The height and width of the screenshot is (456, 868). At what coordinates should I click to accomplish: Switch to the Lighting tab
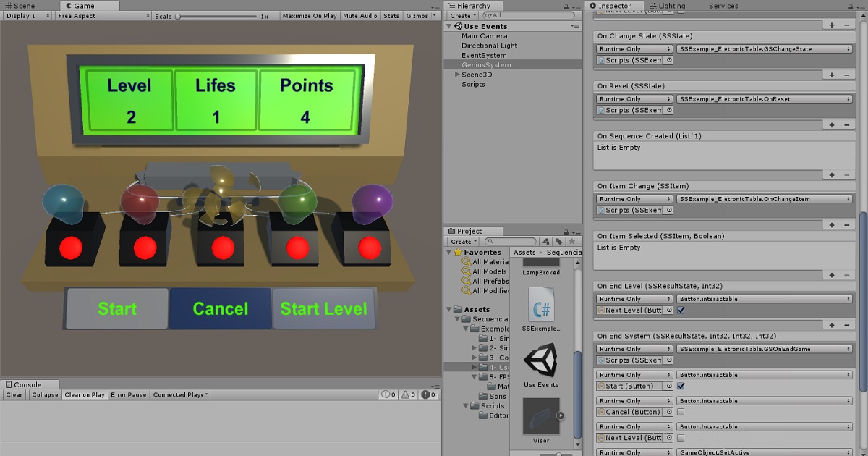click(667, 6)
